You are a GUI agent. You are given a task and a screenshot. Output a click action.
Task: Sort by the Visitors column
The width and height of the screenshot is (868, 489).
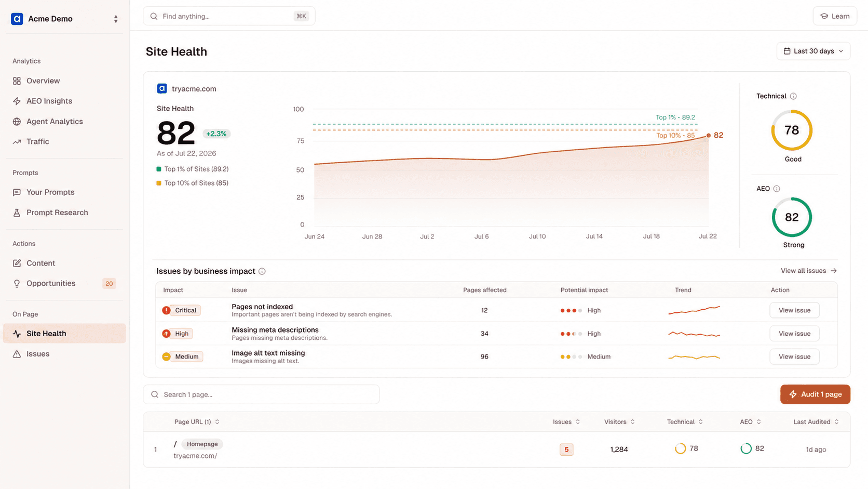[619, 422]
